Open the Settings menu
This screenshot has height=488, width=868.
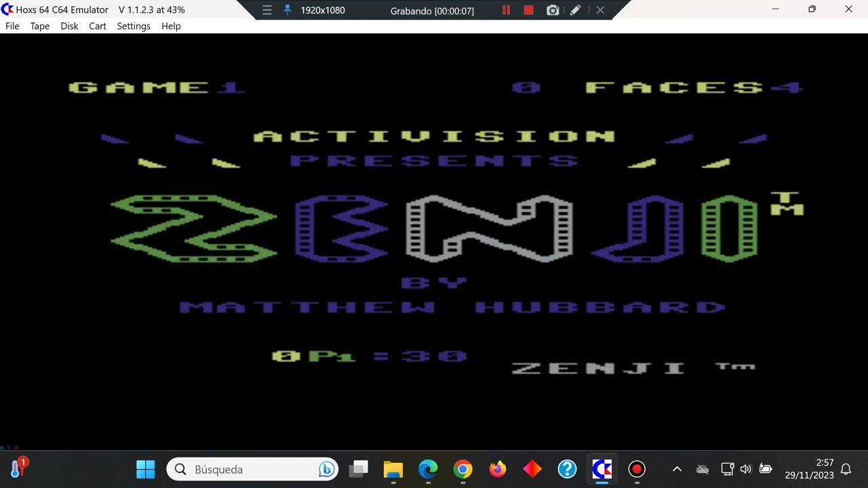(134, 26)
